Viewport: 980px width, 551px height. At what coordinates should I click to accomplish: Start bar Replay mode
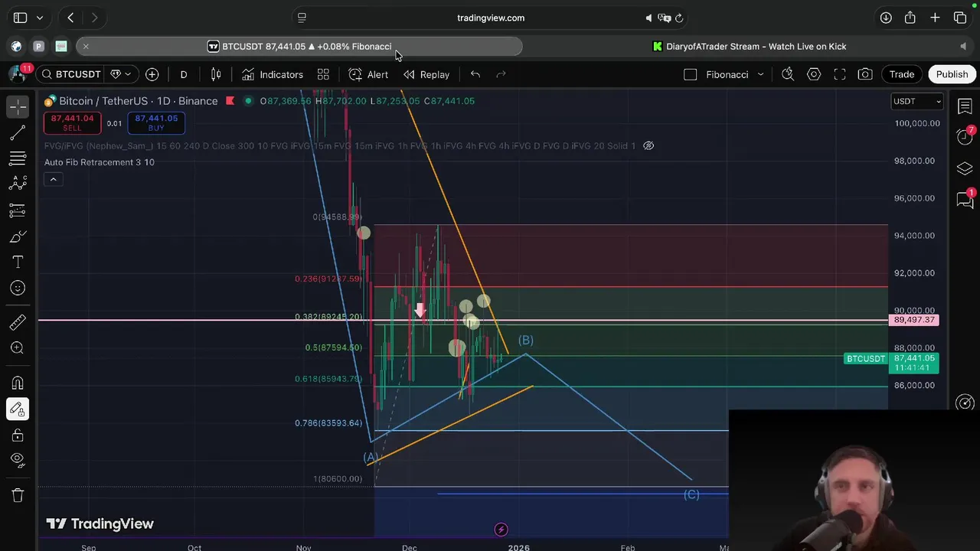pyautogui.click(x=426, y=74)
